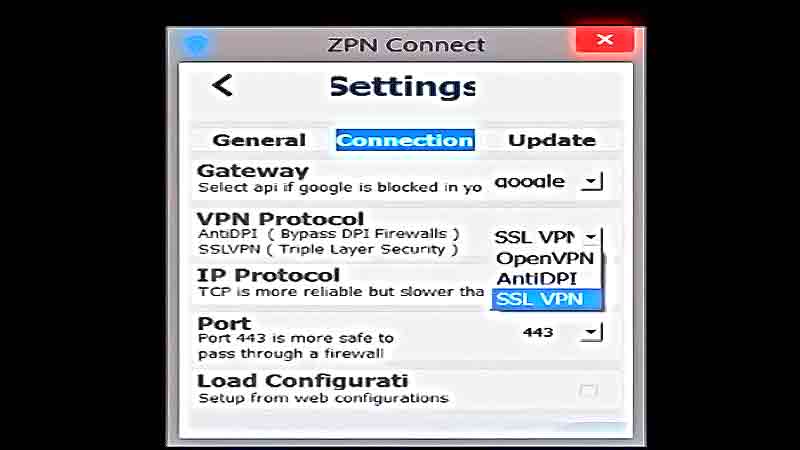800x450 pixels.
Task: Select the Connection tab
Action: pyautogui.click(x=405, y=140)
